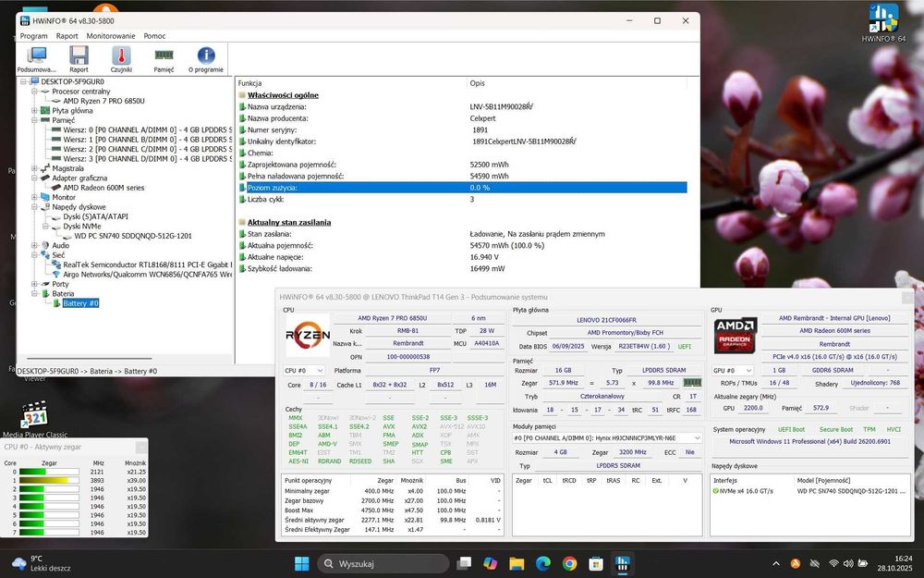Expand the Magistrala tree node
This screenshot has height=578, width=924.
click(35, 168)
